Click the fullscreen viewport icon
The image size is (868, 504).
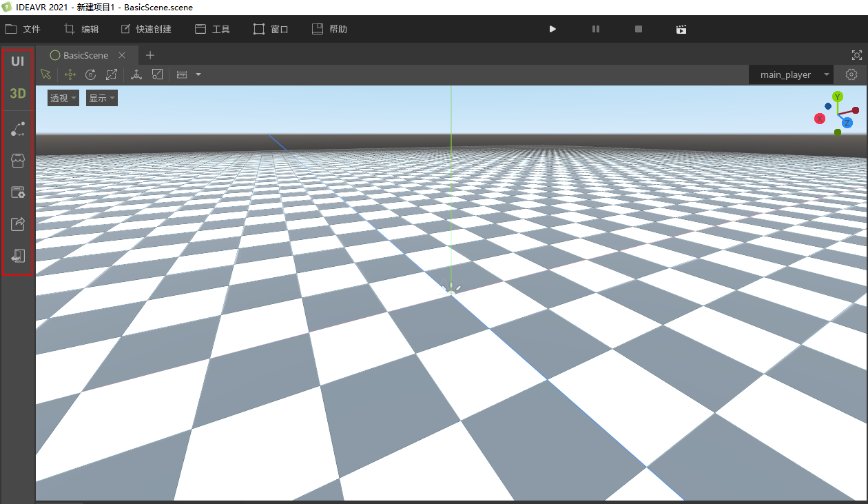click(857, 55)
